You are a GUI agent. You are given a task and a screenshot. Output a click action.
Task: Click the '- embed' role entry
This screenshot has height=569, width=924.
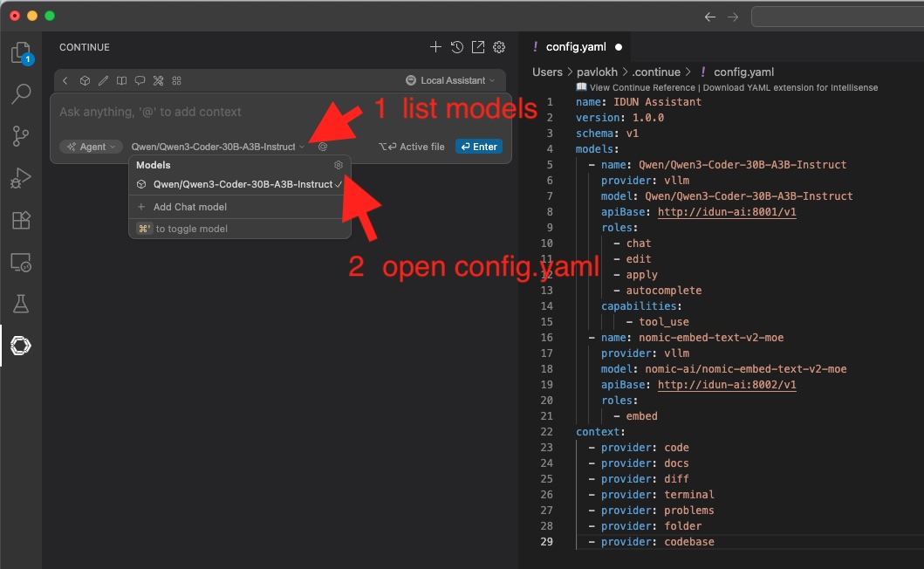pyautogui.click(x=635, y=416)
